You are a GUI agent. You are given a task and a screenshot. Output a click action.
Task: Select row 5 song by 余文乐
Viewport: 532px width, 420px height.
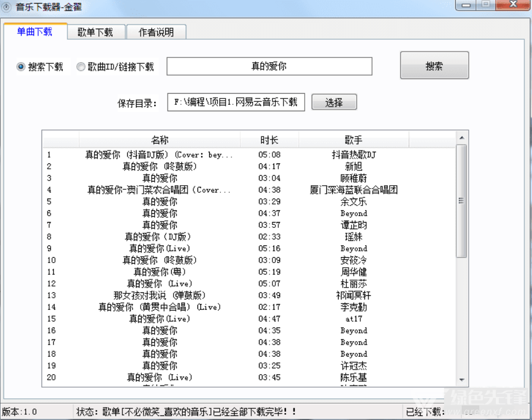pos(250,202)
